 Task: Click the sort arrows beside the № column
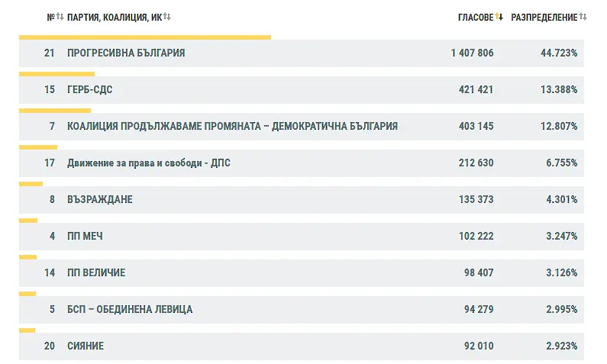[60, 17]
